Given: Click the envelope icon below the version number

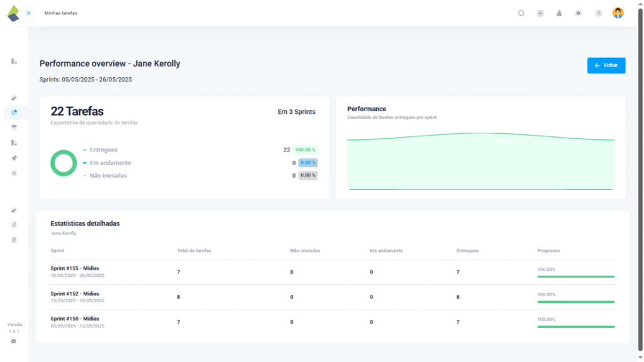Looking at the screenshot, I should [x=14, y=341].
